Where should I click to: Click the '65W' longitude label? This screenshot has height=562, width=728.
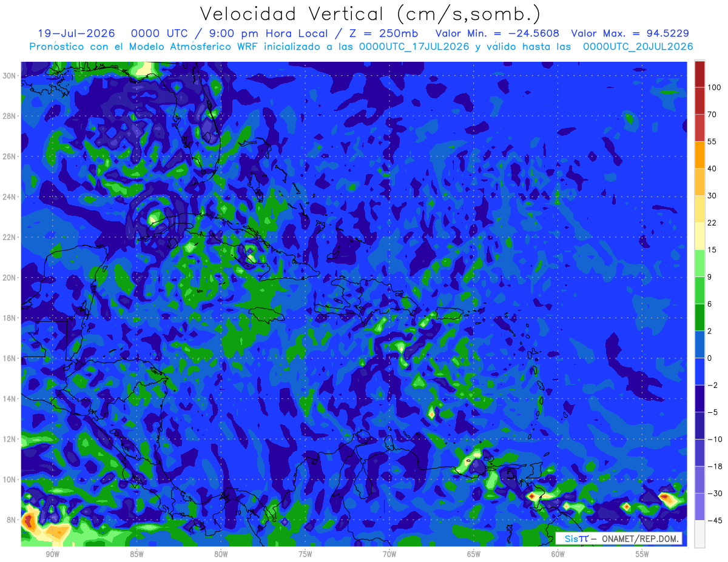click(474, 554)
